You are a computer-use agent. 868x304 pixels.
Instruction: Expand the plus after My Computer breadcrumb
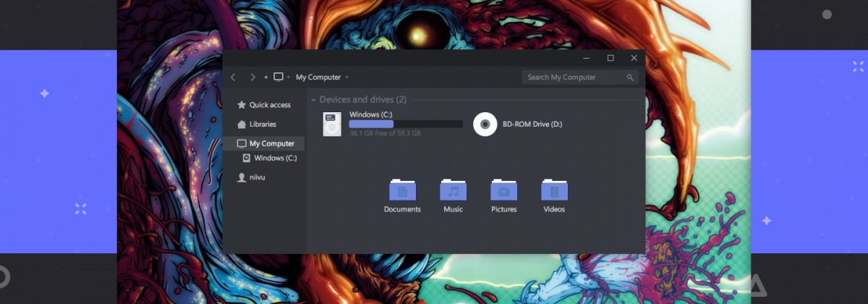pos(346,77)
